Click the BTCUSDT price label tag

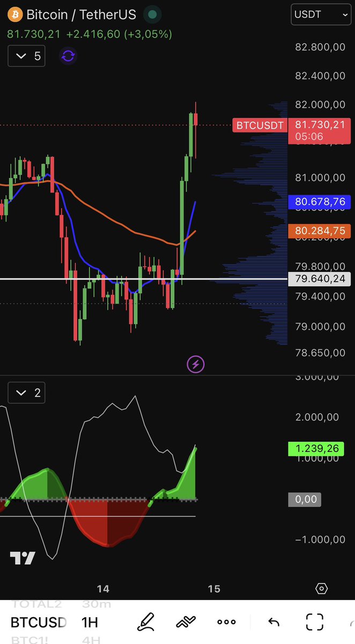click(260, 125)
